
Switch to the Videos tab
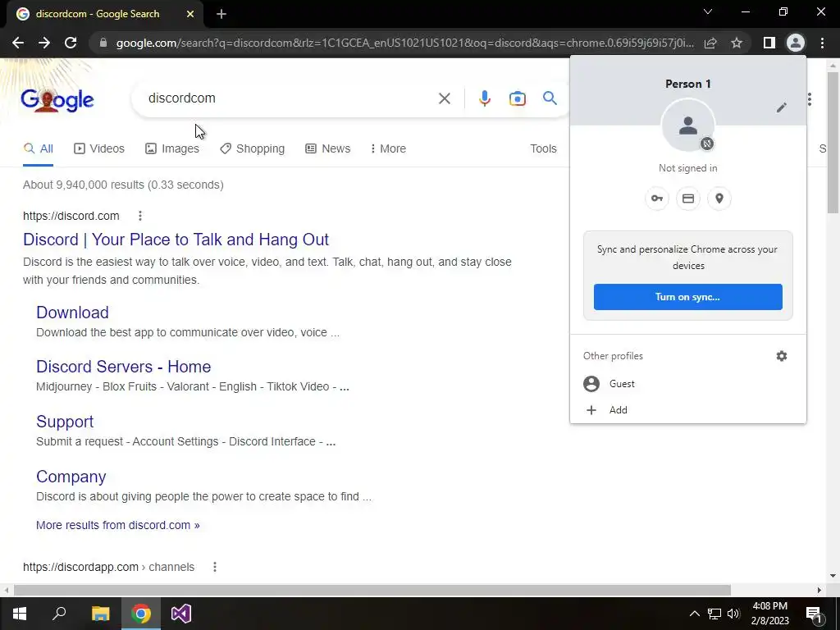[x=99, y=149]
